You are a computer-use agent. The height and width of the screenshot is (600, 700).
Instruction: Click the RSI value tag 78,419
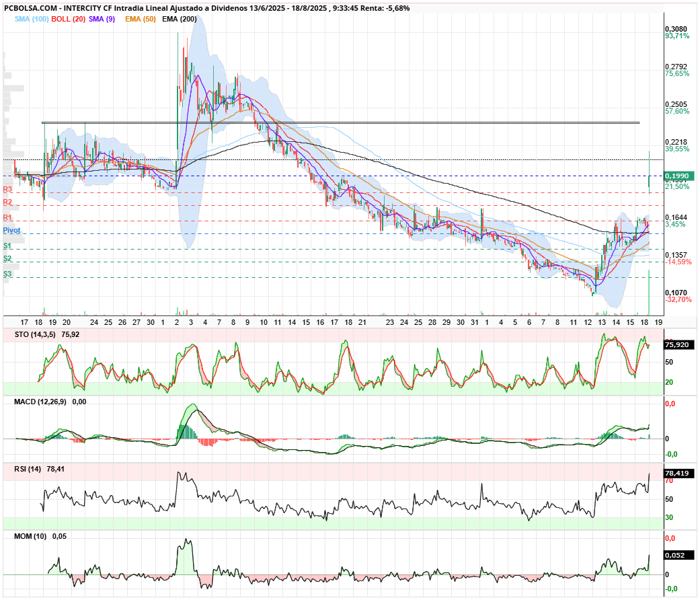click(x=679, y=474)
